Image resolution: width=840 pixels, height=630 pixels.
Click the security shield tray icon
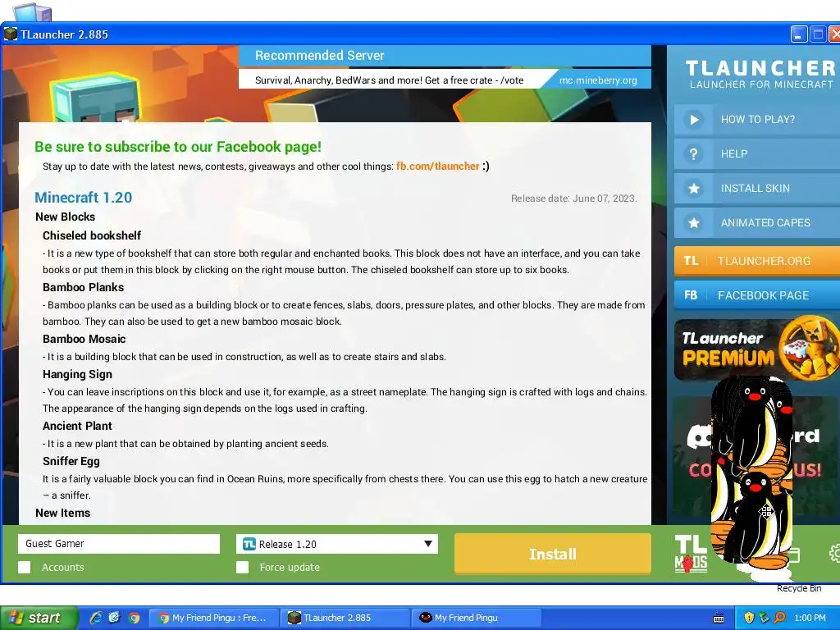click(748, 618)
